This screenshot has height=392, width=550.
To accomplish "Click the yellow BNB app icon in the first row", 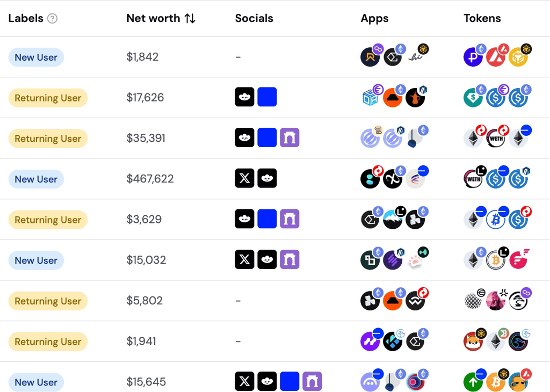I will (x=422, y=50).
